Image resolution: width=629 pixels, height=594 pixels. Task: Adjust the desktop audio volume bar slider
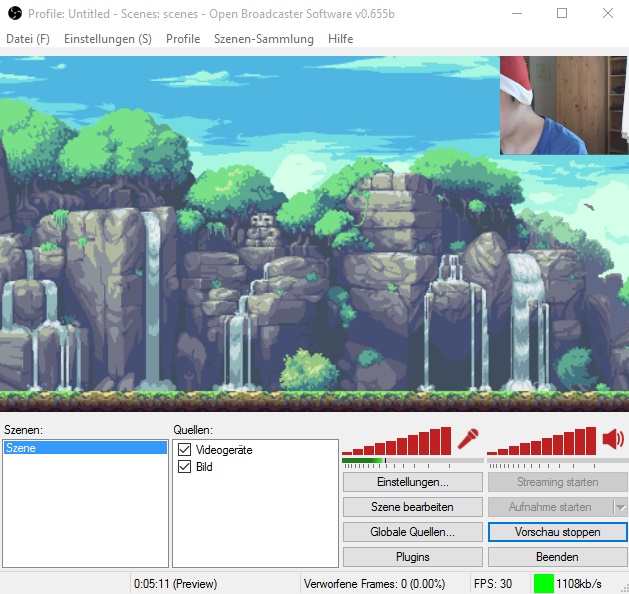coord(542,441)
